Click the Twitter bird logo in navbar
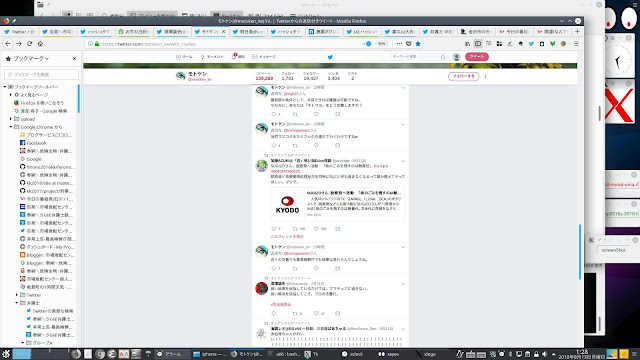The height and width of the screenshot is (360, 640). pos(330,57)
